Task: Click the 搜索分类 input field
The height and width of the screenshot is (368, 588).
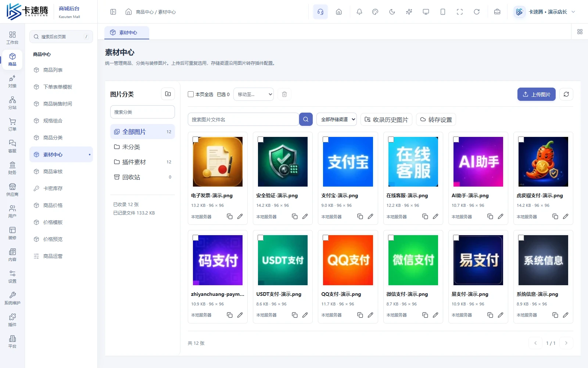Action: click(143, 112)
